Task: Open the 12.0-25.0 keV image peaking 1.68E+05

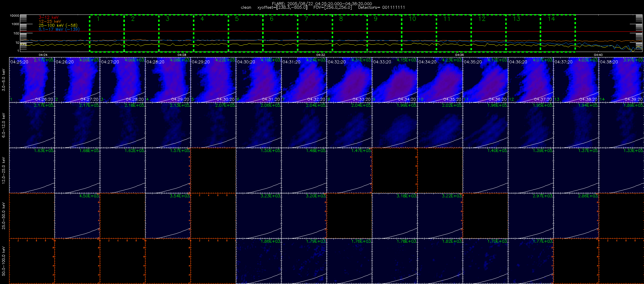Action: tap(77, 170)
